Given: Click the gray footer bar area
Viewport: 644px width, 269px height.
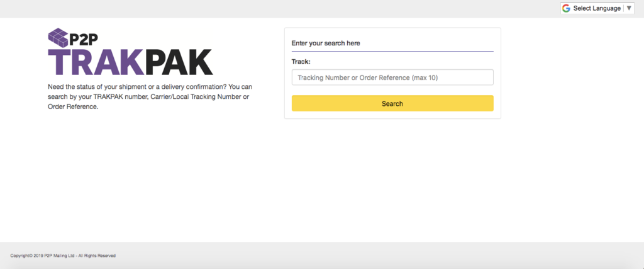Looking at the screenshot, I should pos(322,255).
